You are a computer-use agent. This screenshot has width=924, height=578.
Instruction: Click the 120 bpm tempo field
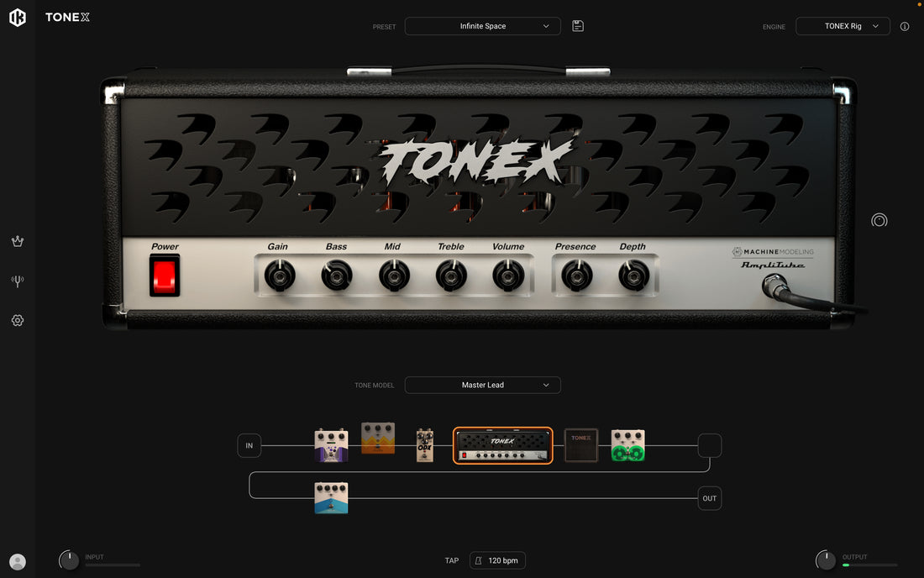(x=497, y=560)
